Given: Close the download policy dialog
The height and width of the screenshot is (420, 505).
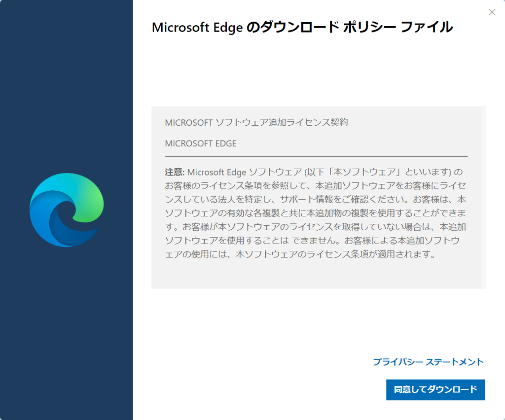Looking at the screenshot, I should (492, 12).
